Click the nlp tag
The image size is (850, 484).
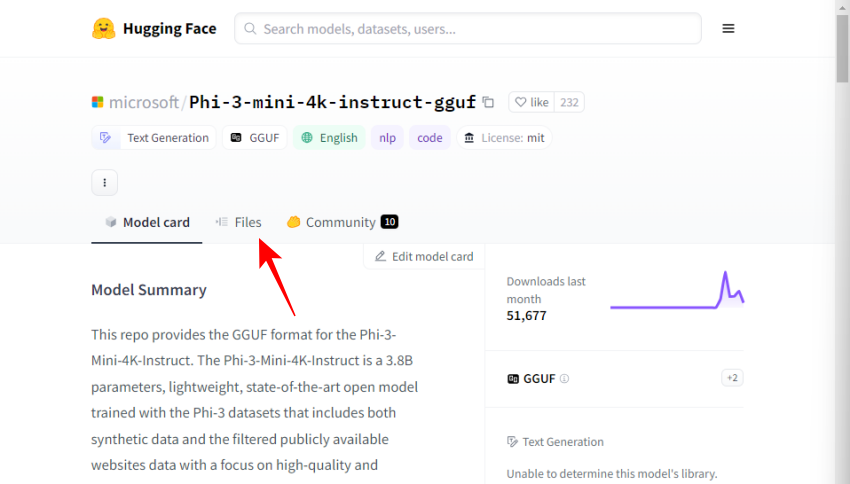387,138
